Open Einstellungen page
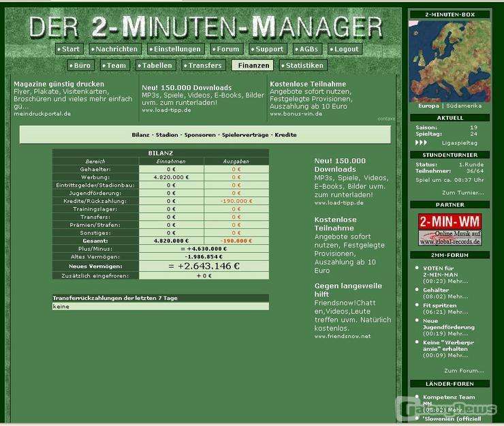This screenshot has height=426, width=504. tap(176, 49)
